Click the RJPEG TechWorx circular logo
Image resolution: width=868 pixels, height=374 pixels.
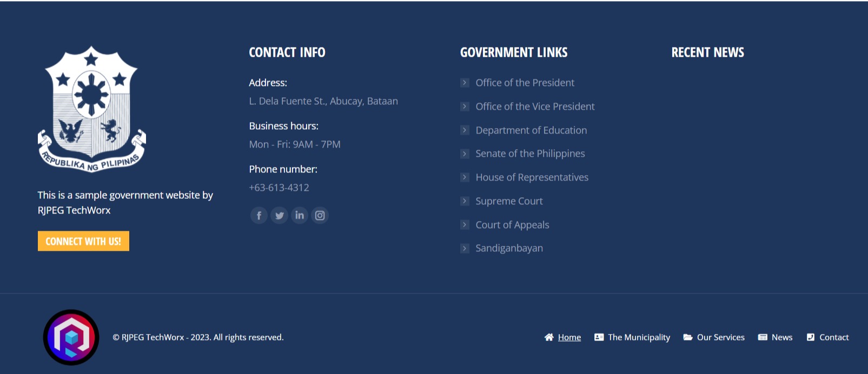71,337
